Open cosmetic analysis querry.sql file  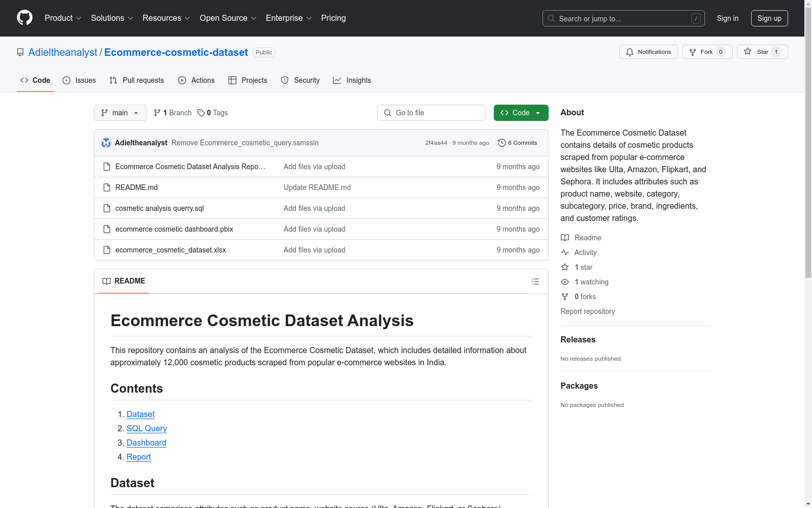click(159, 208)
